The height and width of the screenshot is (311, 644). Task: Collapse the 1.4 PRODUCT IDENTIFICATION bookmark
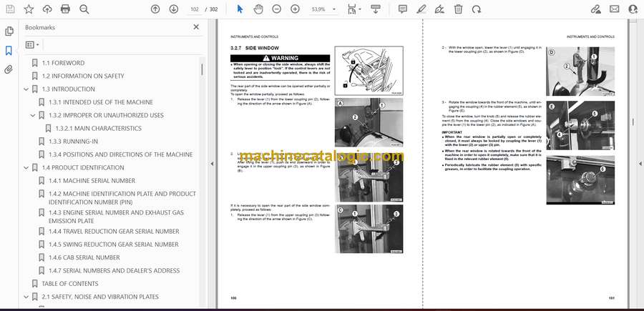(26, 168)
